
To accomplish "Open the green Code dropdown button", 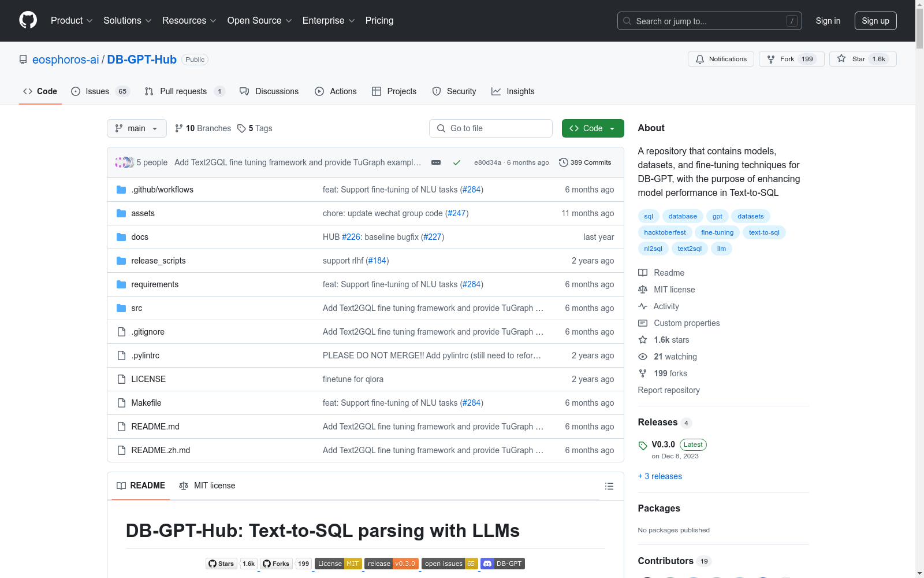I will (x=593, y=128).
